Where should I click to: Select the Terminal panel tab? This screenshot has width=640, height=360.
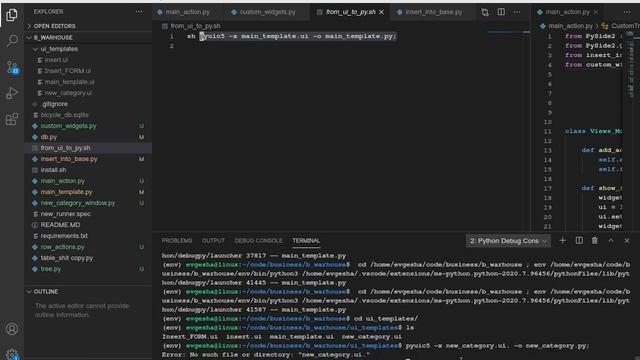(x=306, y=240)
